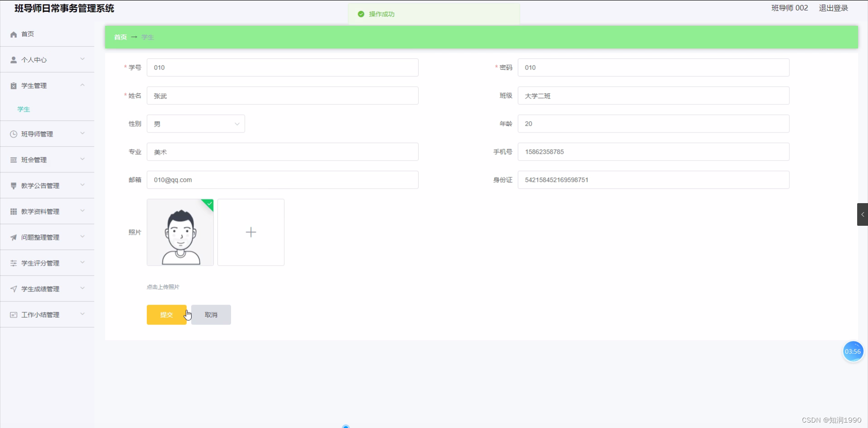Screen dimensions: 868x428
Task: Click the 首页 home icon in sidebar
Action: pos(14,34)
